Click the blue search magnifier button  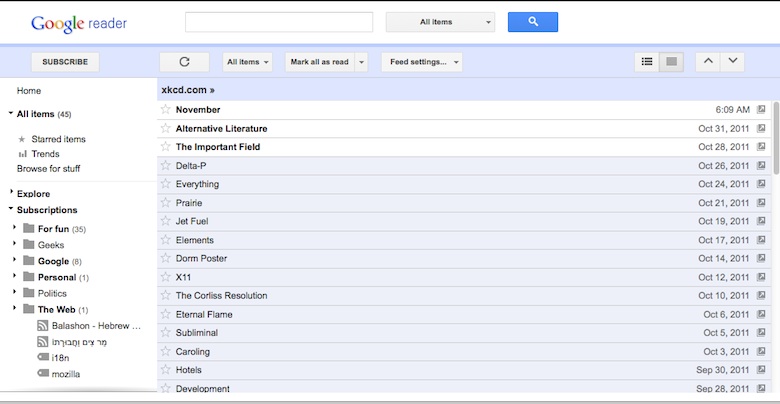(532, 22)
